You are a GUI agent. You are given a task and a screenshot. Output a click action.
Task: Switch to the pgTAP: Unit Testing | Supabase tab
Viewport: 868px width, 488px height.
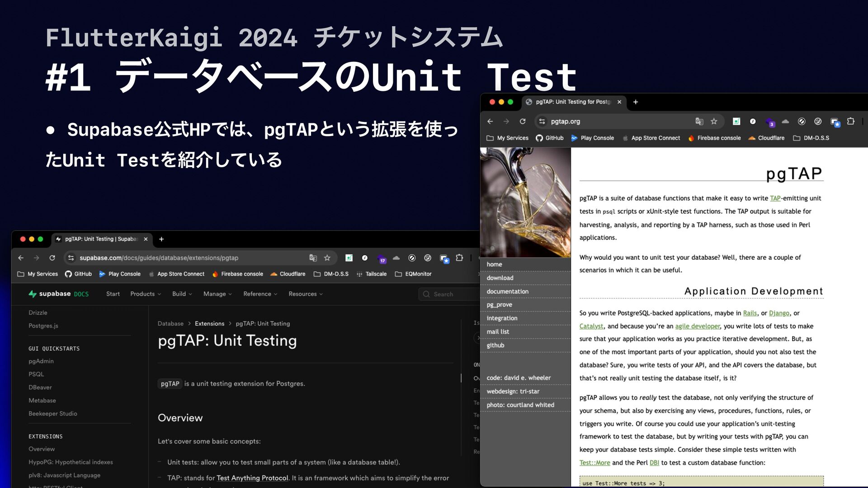tap(101, 239)
